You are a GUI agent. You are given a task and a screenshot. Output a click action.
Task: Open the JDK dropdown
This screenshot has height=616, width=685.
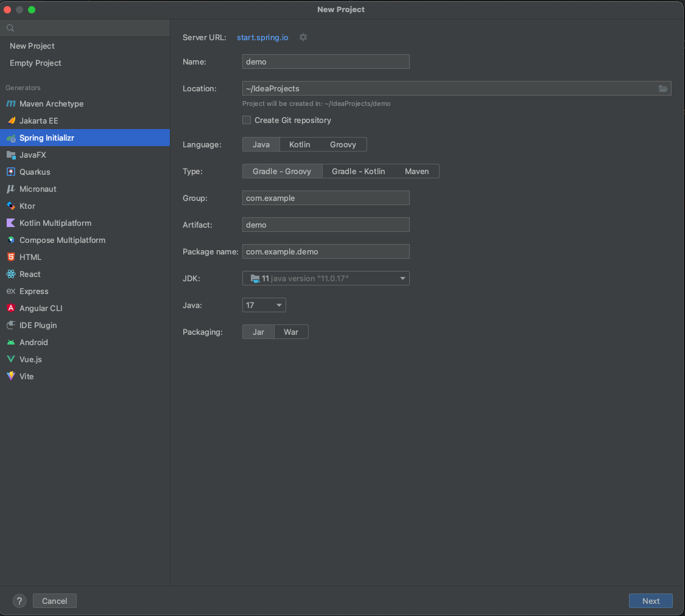click(326, 278)
